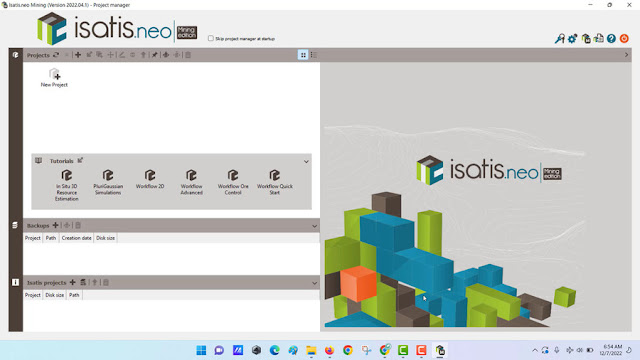Collapse the right panel arrow
Viewport: 640px width, 360px height.
627,55
